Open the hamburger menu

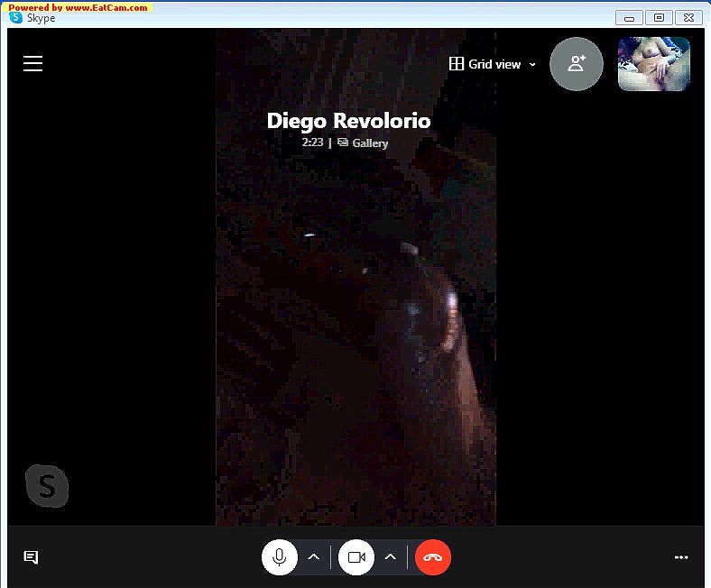coord(32,63)
